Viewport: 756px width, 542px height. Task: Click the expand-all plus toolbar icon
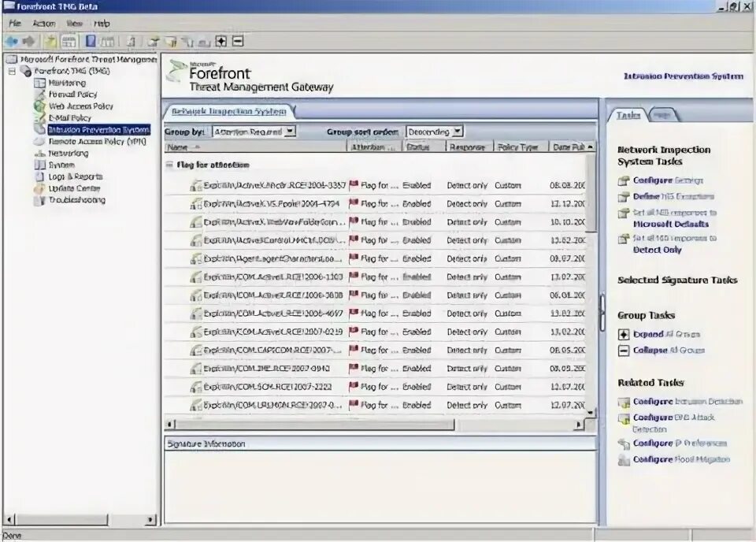pos(220,42)
